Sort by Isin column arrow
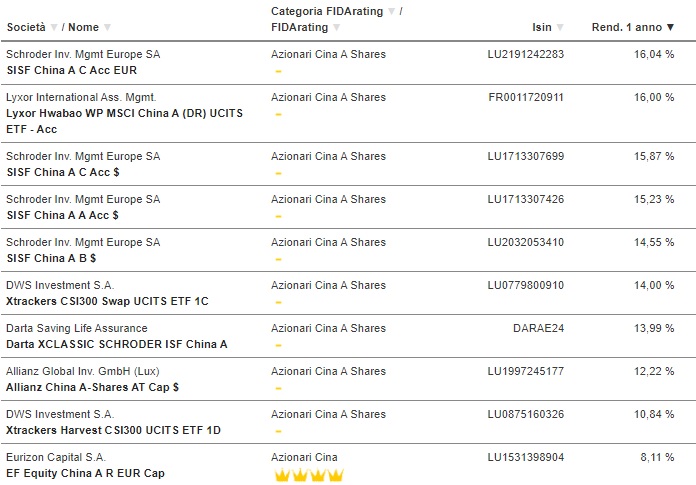This screenshot has width=696, height=485. 560,28
